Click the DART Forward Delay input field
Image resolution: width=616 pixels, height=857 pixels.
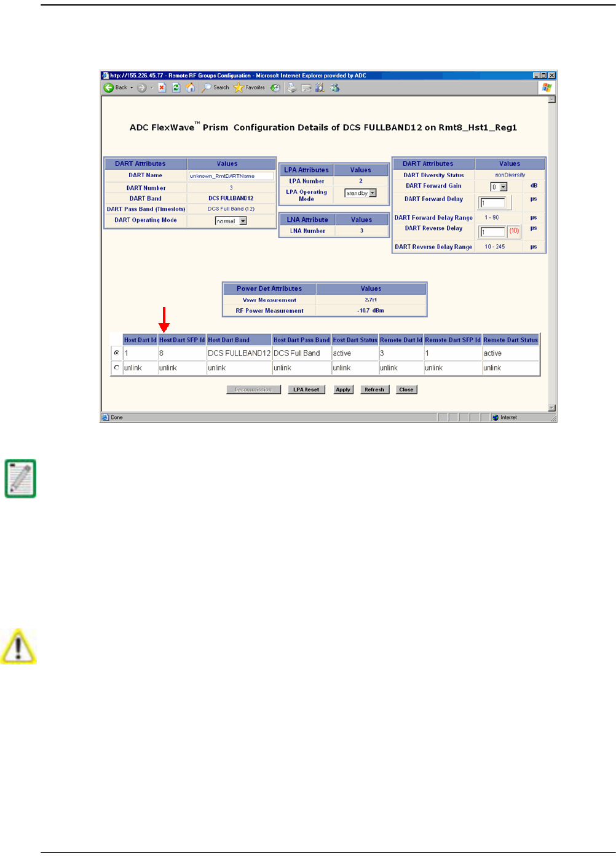click(492, 202)
